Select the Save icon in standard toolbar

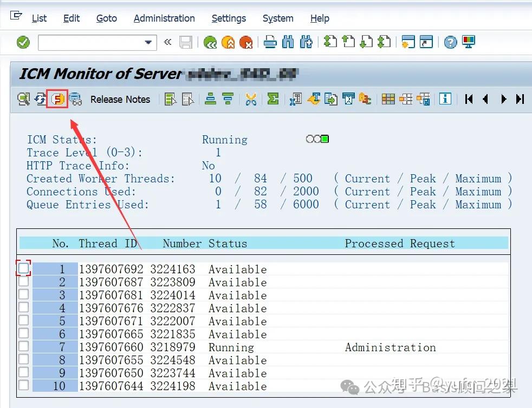186,42
